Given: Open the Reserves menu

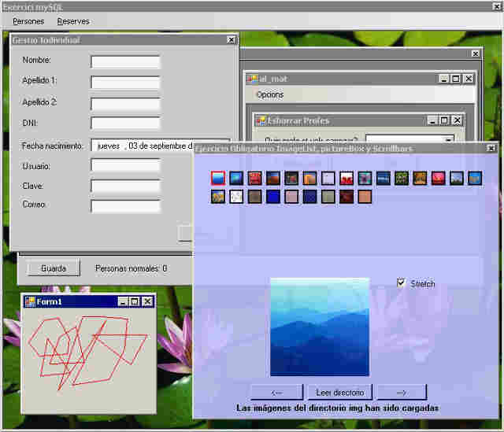Looking at the screenshot, I should pyautogui.click(x=73, y=21).
